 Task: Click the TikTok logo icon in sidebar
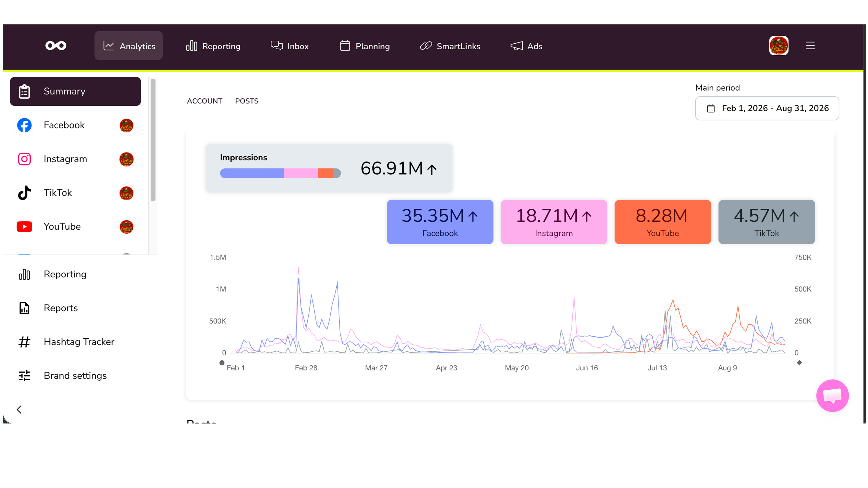(x=24, y=193)
